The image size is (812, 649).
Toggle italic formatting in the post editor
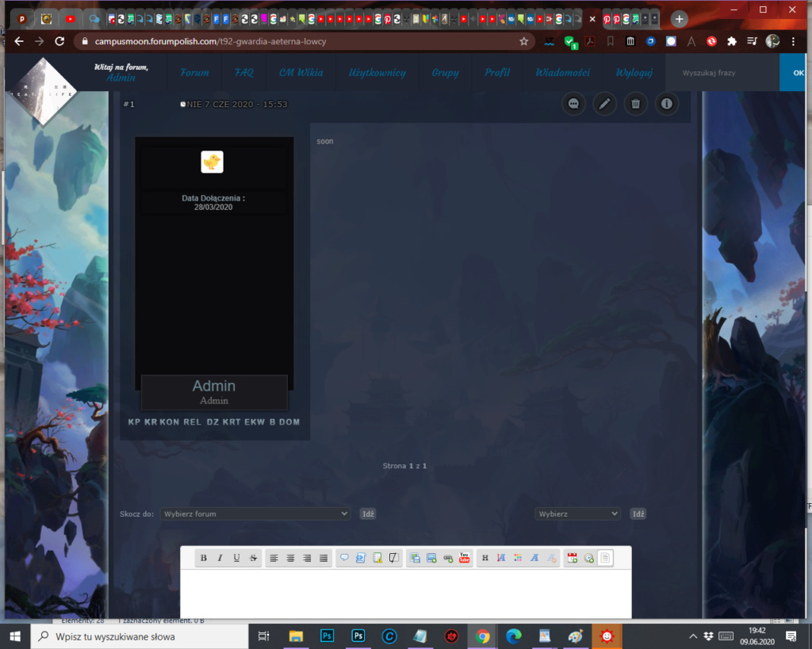tap(220, 558)
